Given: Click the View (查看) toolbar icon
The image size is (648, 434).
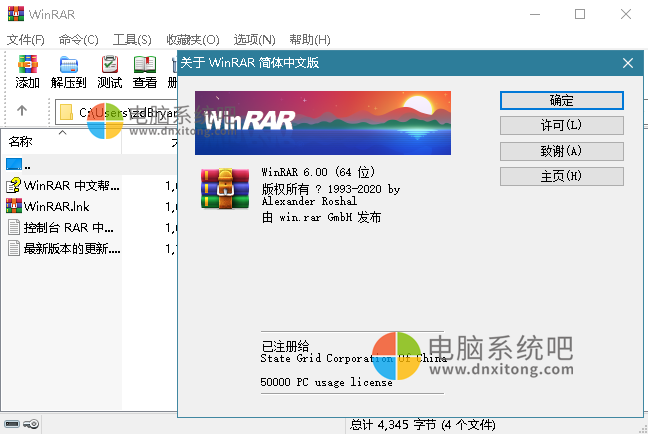Looking at the screenshot, I should pyautogui.click(x=145, y=65).
